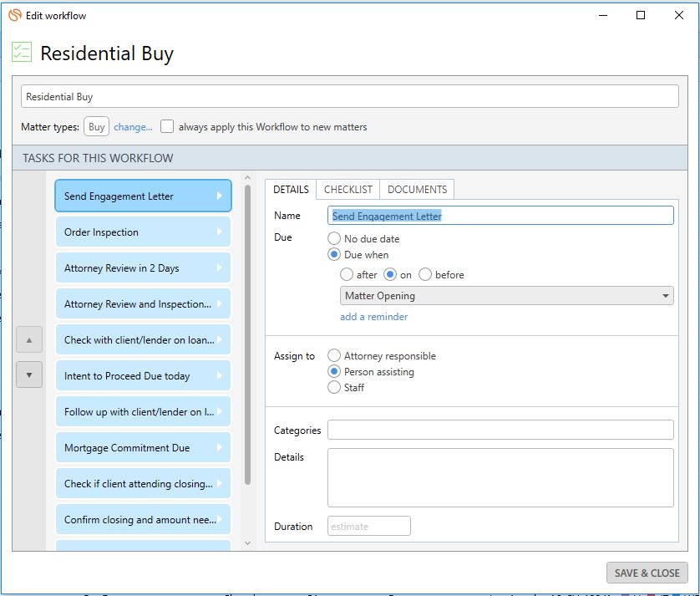Choose the 'on' timing radio

(390, 274)
